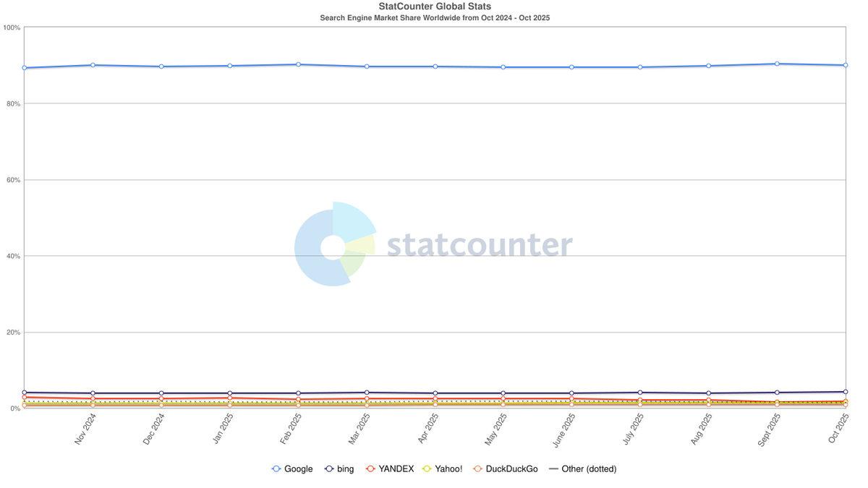
Task: Select Google data point at June 2025
Action: click(571, 67)
